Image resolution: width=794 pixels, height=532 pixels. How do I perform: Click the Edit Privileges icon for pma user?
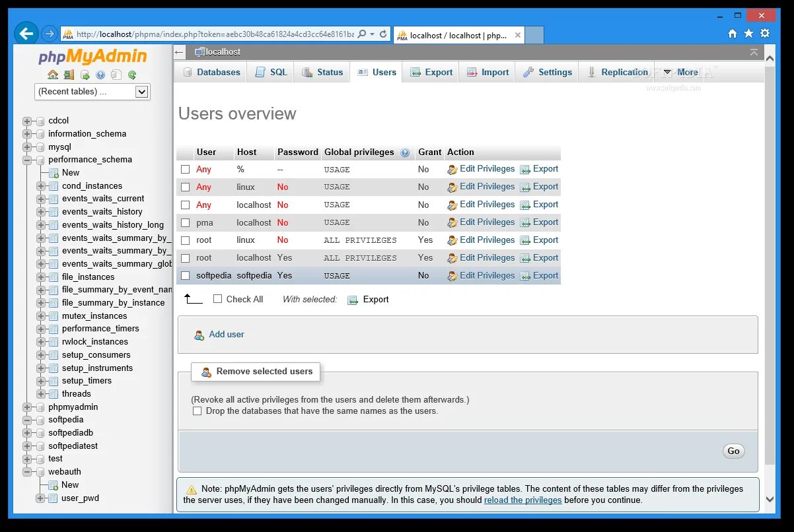tap(452, 223)
